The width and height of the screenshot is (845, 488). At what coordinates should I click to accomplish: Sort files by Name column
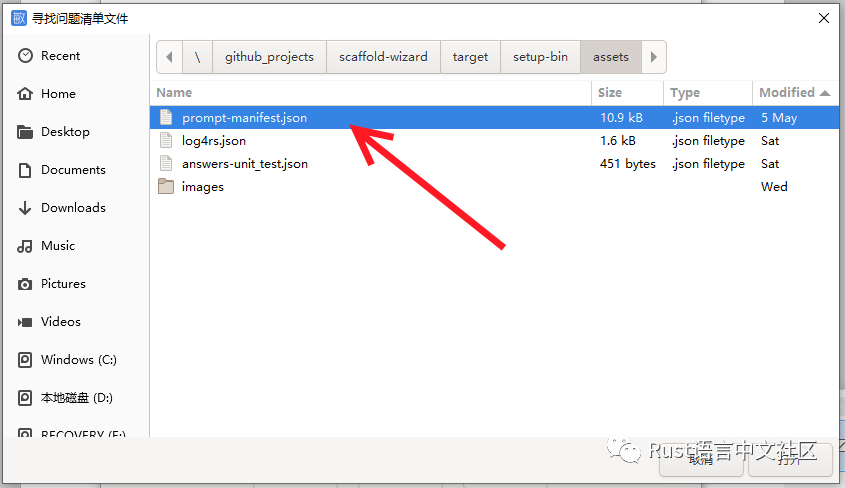point(371,93)
